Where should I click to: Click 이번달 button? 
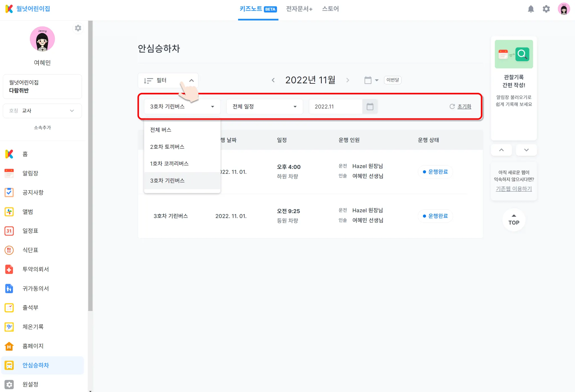(393, 80)
